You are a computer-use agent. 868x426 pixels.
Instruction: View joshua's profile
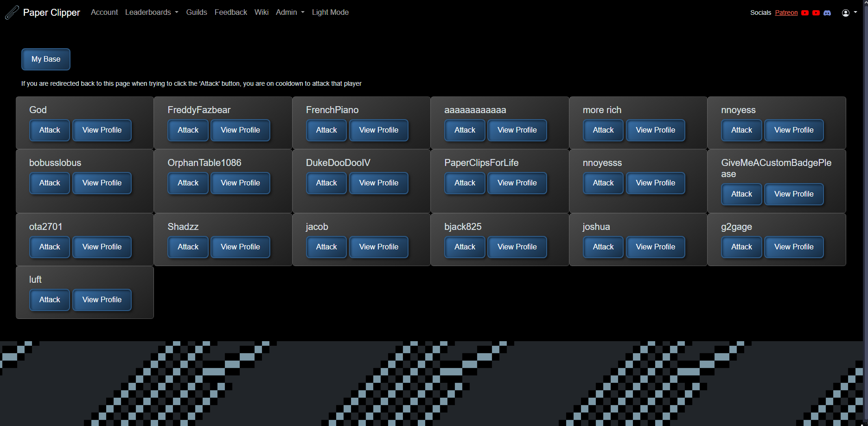coord(656,247)
